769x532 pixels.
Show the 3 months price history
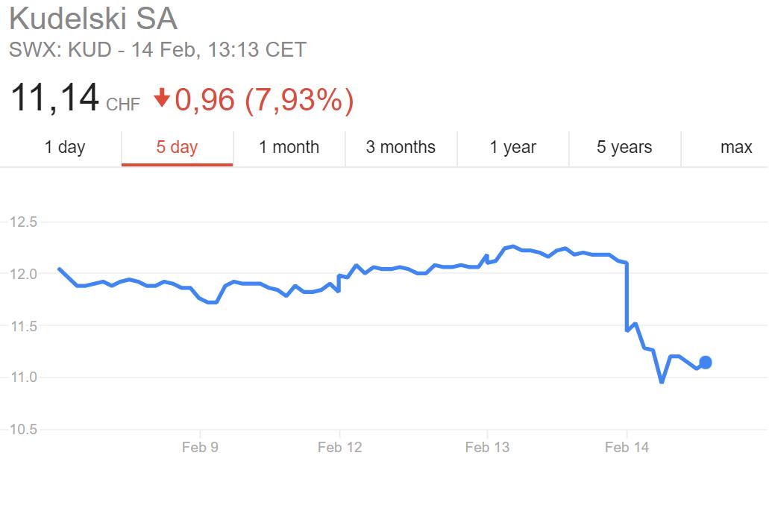point(401,147)
